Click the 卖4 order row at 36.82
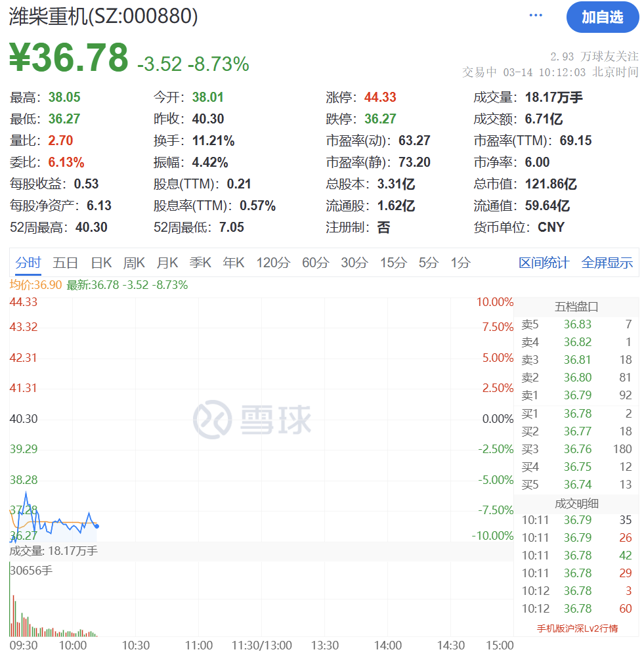Viewport: 644px width, 656px height. 576,342
